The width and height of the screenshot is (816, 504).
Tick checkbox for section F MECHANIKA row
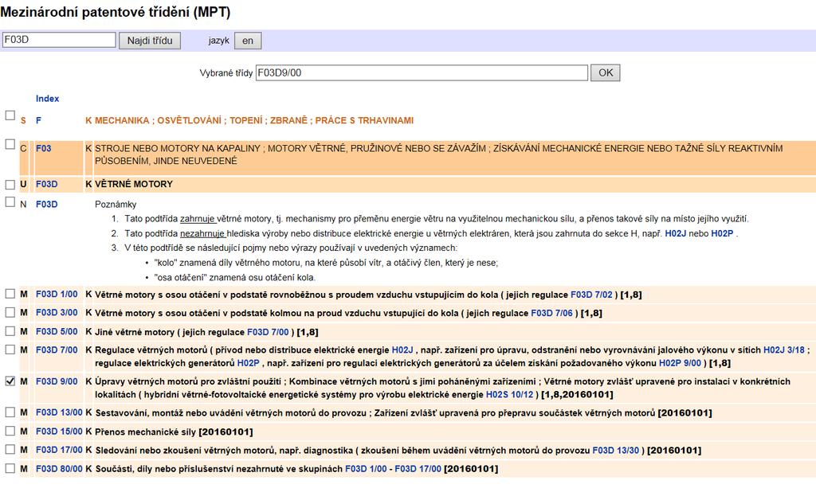[10, 115]
